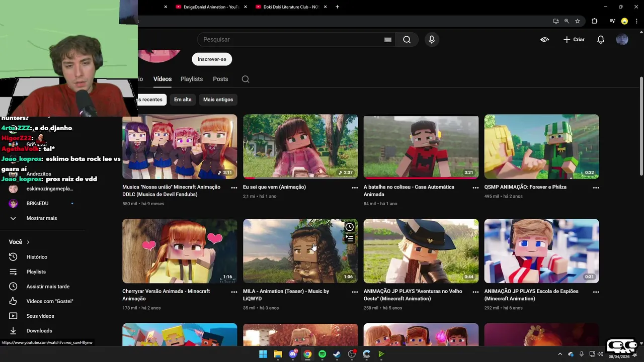
Task: Open Downloads in the sidebar
Action: coord(39,331)
